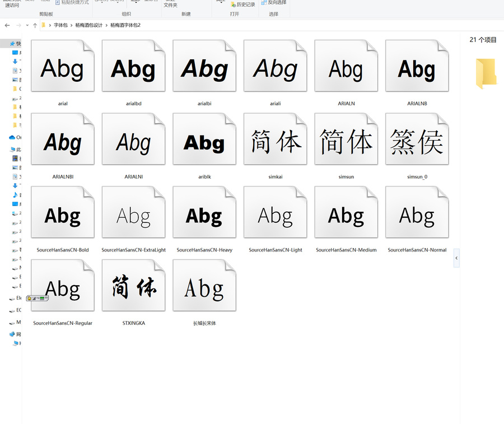Select the SourceHanSansCN-Normal font icon

point(417,212)
